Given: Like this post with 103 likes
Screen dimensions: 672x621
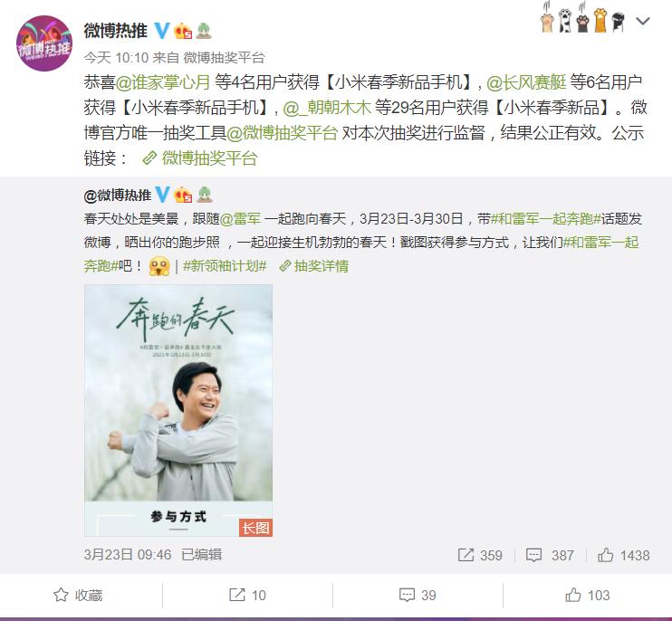Looking at the screenshot, I should 587,595.
